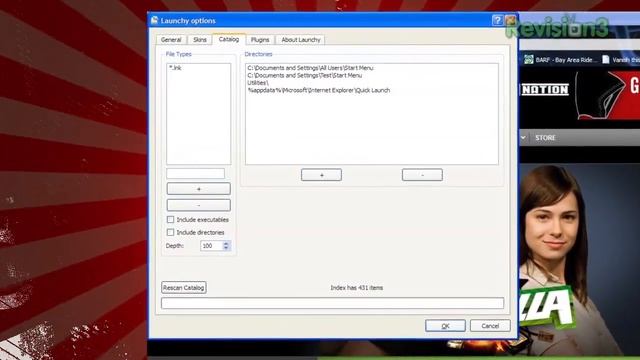The height and width of the screenshot is (360, 640).
Task: Click the Launchy icon in title bar
Action: click(x=154, y=20)
